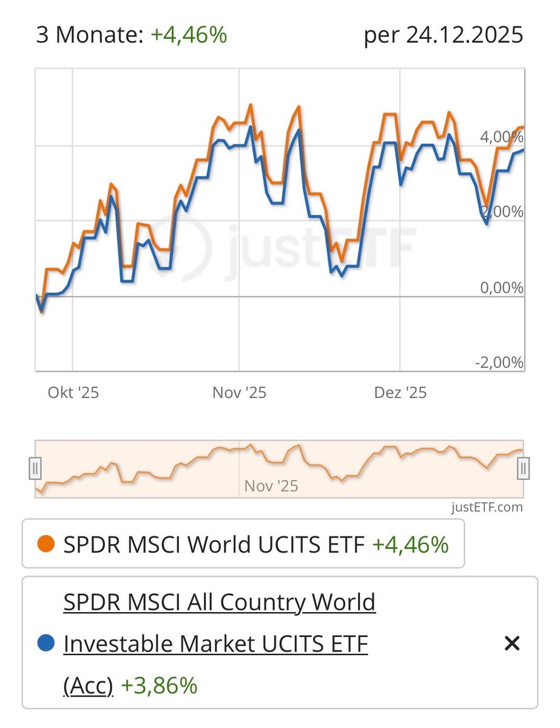Click the Dez '25 axis label
Viewport: 560px width, 728px height.
(400, 393)
